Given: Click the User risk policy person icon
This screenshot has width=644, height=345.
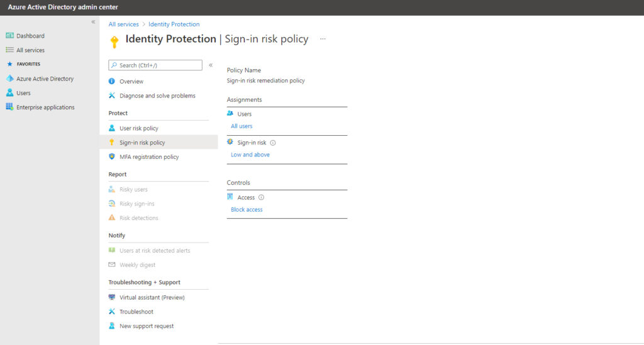Looking at the screenshot, I should pyautogui.click(x=112, y=128).
